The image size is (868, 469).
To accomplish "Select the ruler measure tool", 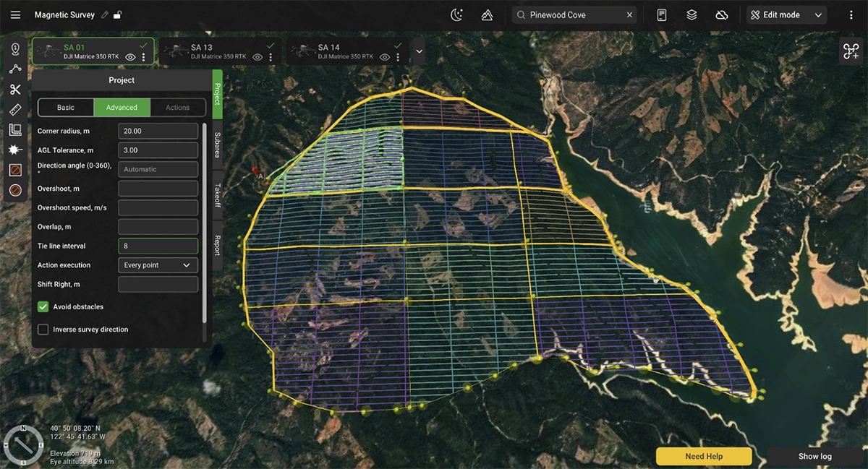I will pyautogui.click(x=15, y=110).
